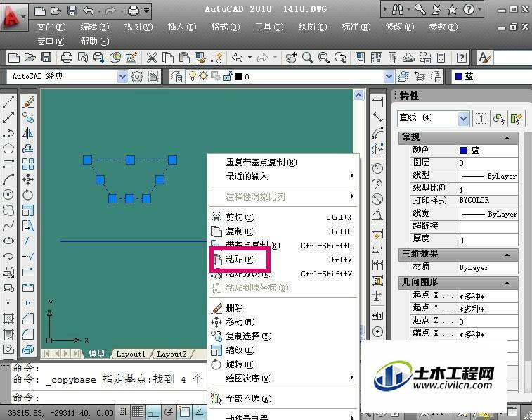The image size is (532, 420).
Task: Click the Move modify tool
Action: (28, 179)
